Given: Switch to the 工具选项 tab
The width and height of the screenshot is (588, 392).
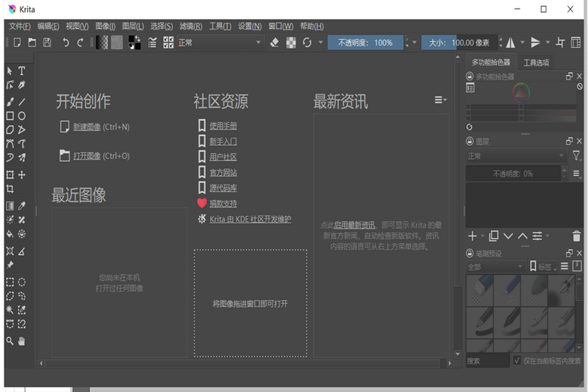Looking at the screenshot, I should 537,62.
